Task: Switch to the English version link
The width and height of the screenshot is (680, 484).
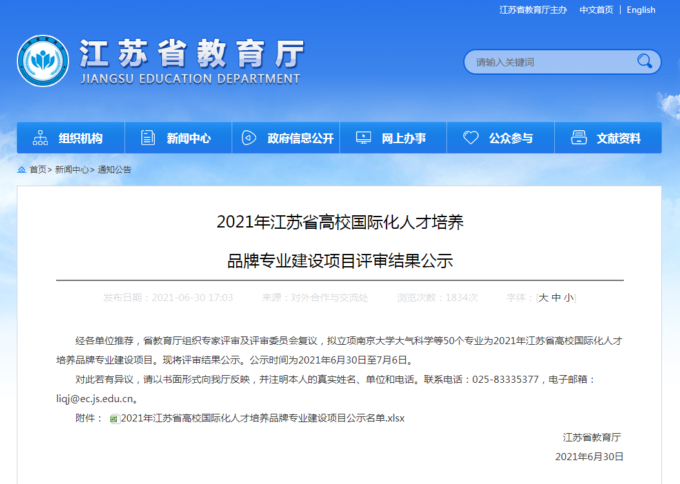Action: pyautogui.click(x=641, y=10)
